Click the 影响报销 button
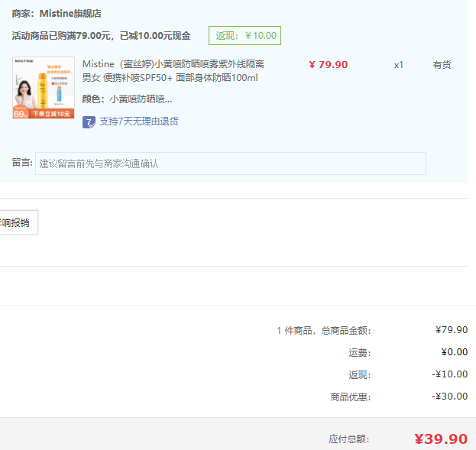 click(18, 222)
